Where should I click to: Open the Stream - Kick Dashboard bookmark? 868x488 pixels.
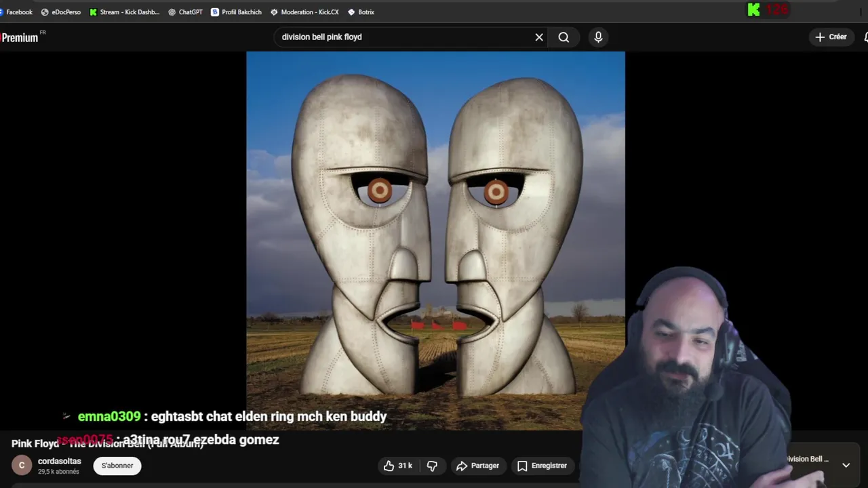[x=124, y=12]
